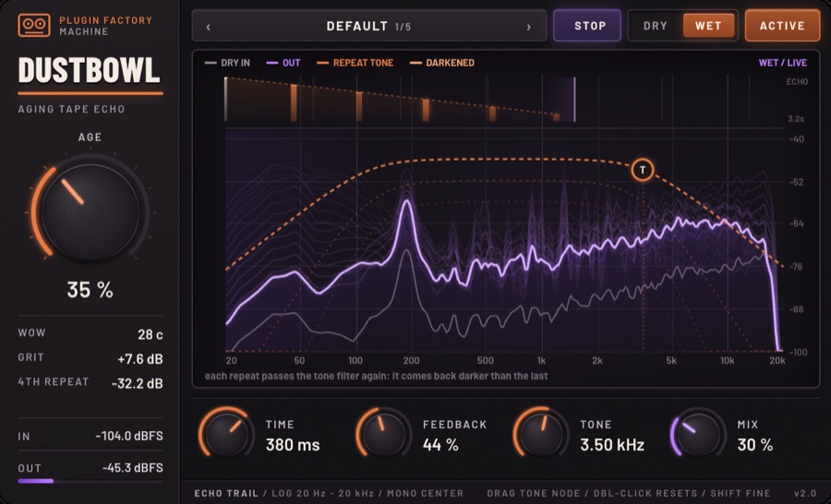Click the 20k frequency axis label
The height and width of the screenshot is (504, 831).
coord(777,360)
